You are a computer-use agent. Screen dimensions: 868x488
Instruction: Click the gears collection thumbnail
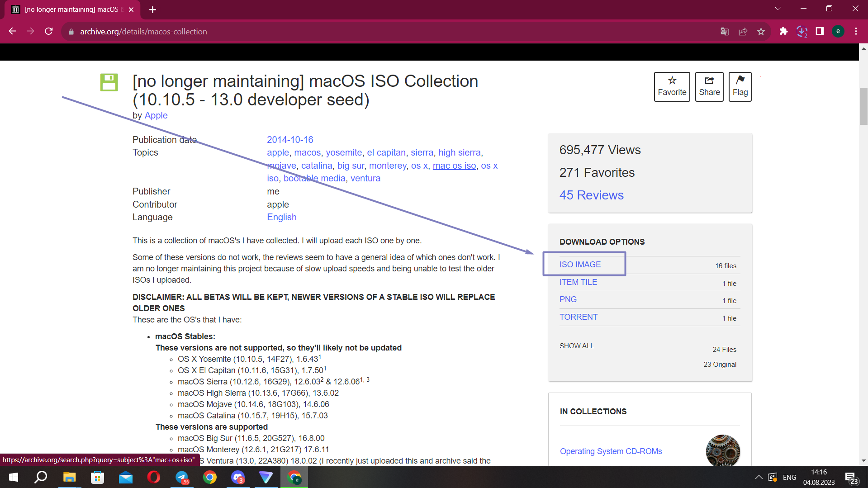click(x=723, y=450)
